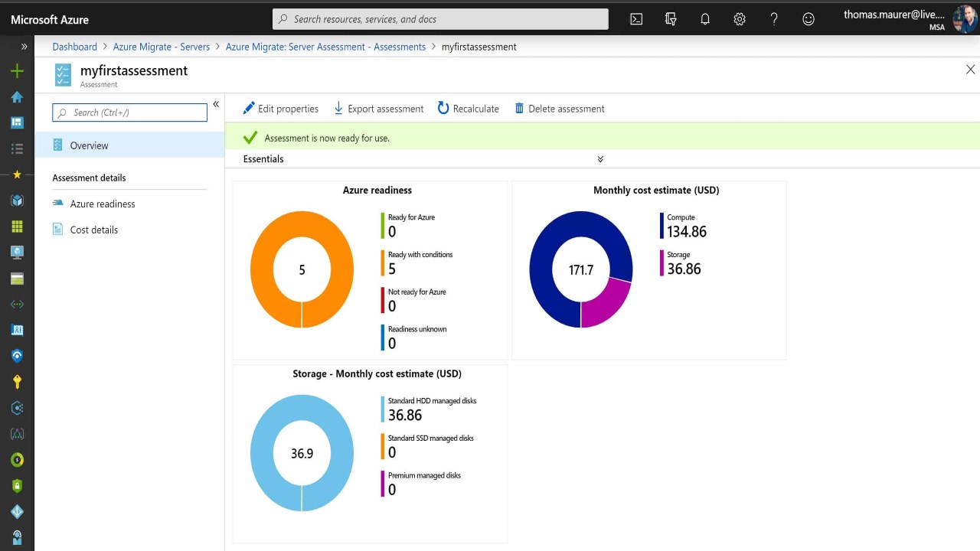Viewport: 980px width, 551px height.
Task: Open the green circular cost icon
Action: pyautogui.click(x=17, y=460)
